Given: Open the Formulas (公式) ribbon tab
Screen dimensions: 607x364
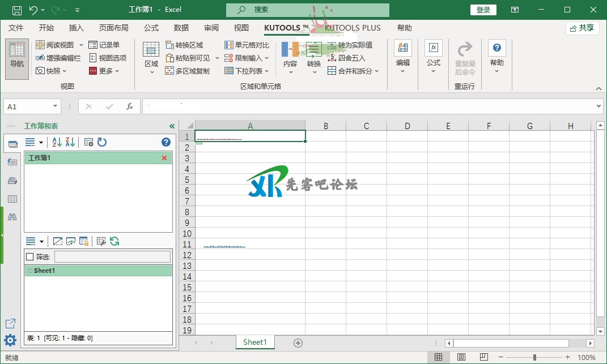Looking at the screenshot, I should (151, 28).
